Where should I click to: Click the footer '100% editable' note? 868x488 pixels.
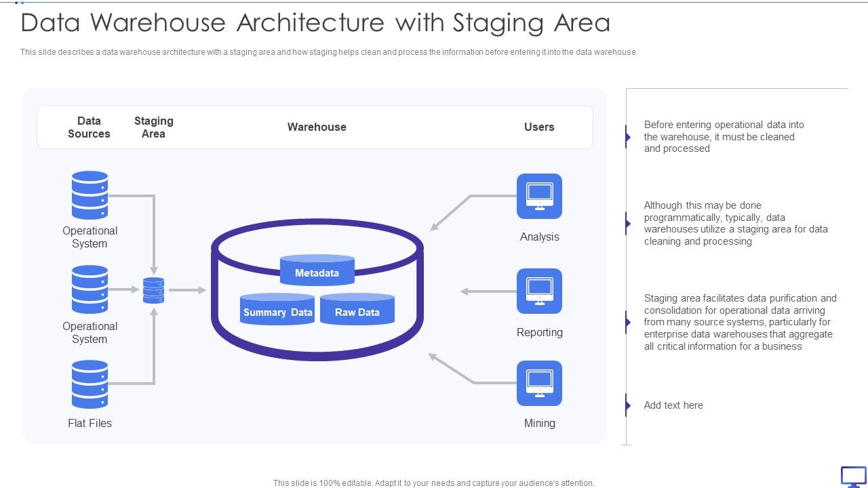pyautogui.click(x=434, y=483)
